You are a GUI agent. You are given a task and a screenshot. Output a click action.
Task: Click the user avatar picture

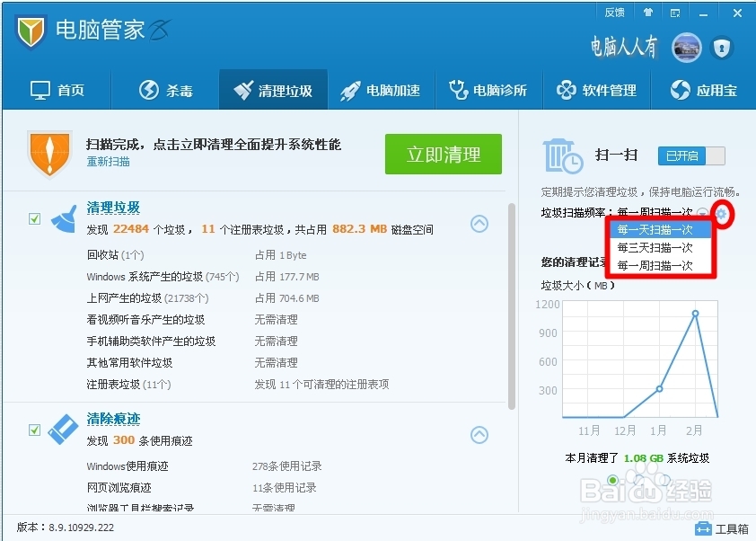click(x=687, y=48)
